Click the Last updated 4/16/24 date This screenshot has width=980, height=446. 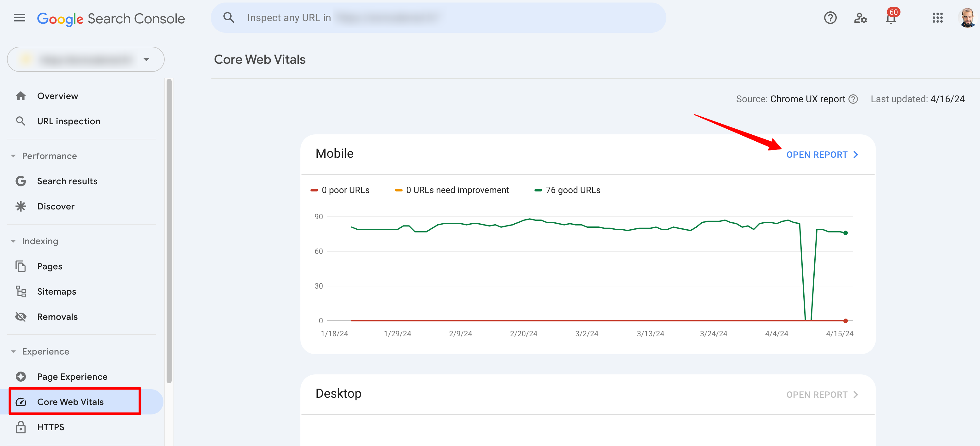point(947,99)
